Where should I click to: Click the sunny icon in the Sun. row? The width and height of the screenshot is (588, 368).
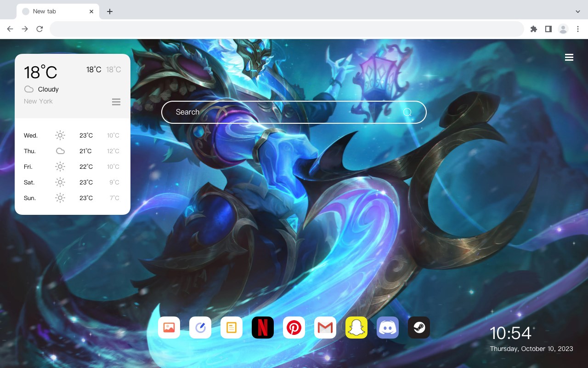pos(60,198)
